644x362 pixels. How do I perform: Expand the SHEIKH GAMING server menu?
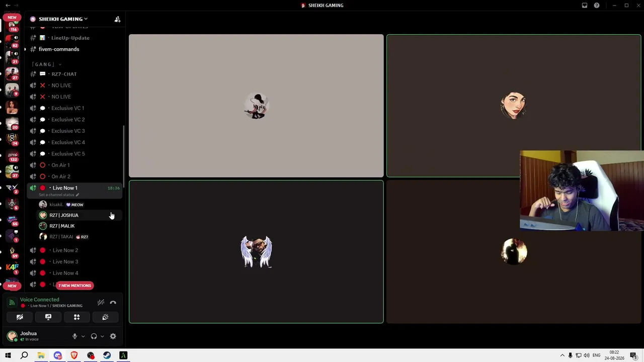pos(63,19)
